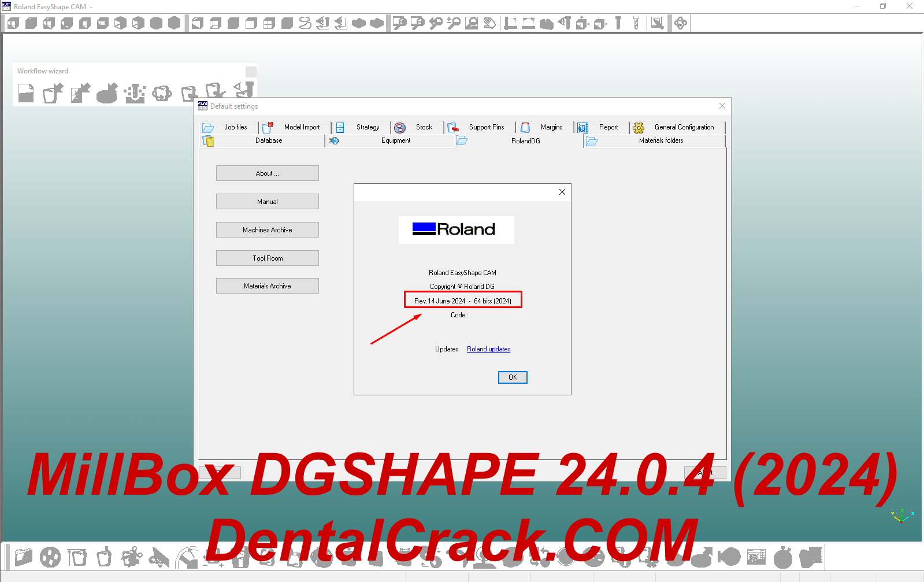Select the Database tab
The image size is (924, 582).
coord(262,140)
